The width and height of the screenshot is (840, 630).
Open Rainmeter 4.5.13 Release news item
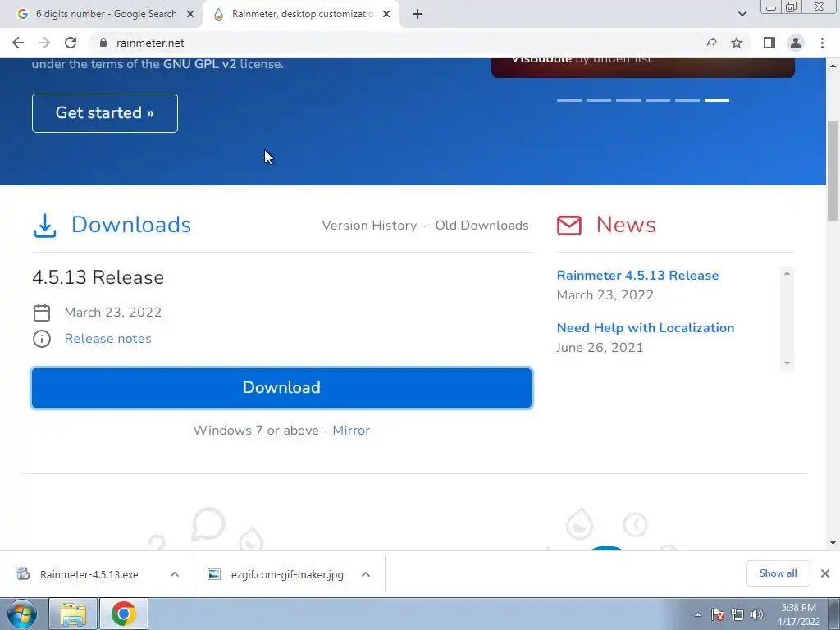tap(637, 276)
